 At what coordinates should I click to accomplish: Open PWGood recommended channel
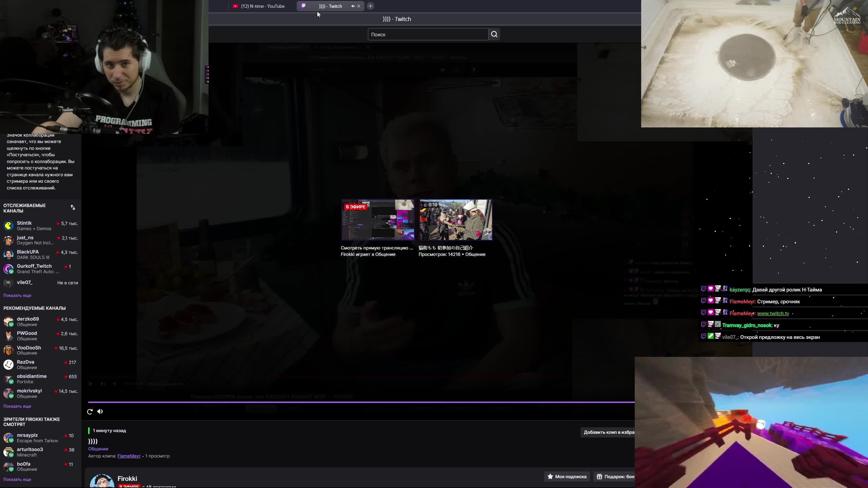(41, 336)
